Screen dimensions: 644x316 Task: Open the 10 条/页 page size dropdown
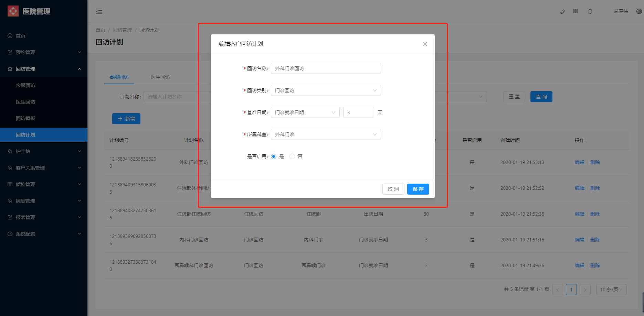611,290
